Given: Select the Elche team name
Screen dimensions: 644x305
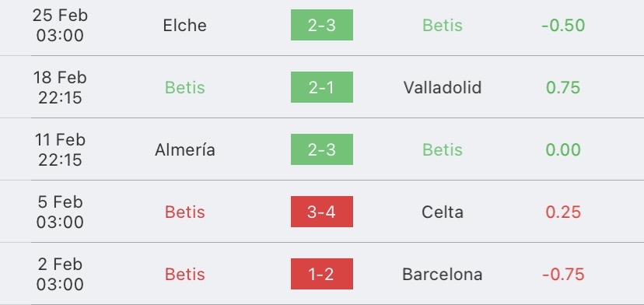Looking at the screenshot, I should [185, 26].
